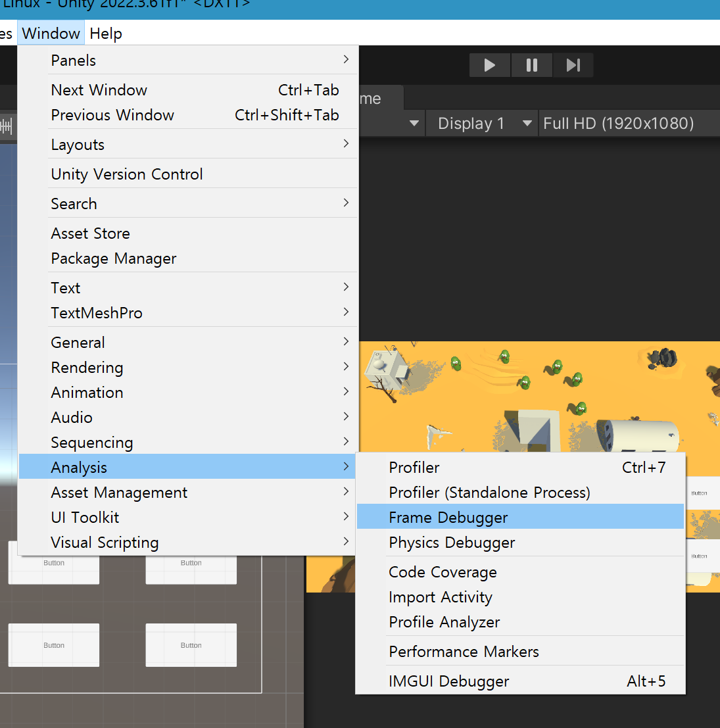Expand the Panels submenu

[188, 61]
